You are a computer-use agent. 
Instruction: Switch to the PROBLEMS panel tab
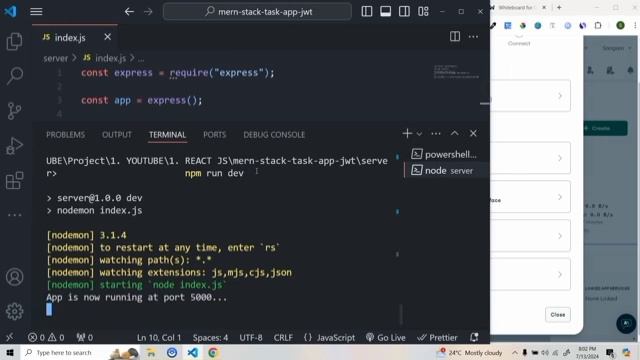[x=65, y=135]
